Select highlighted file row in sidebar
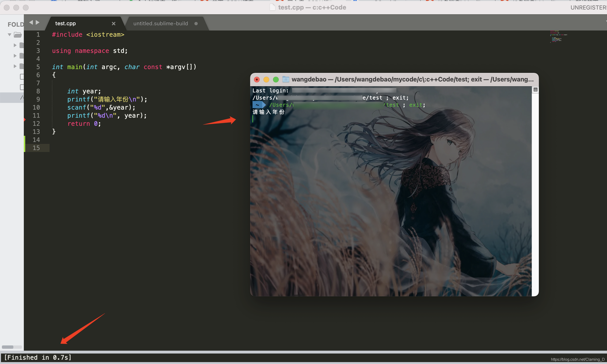 12,97
